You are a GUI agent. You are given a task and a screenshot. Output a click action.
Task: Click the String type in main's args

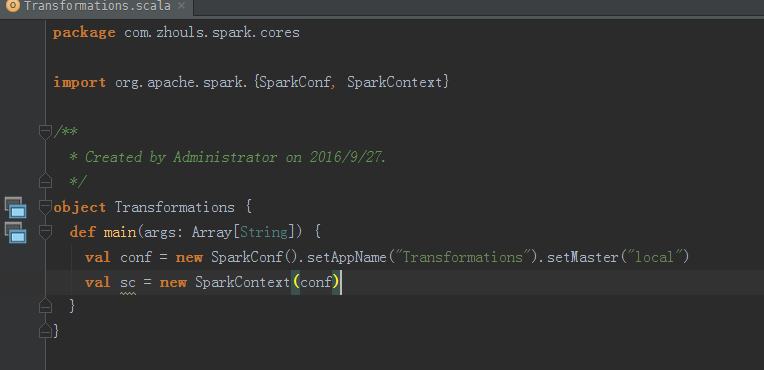coord(263,232)
